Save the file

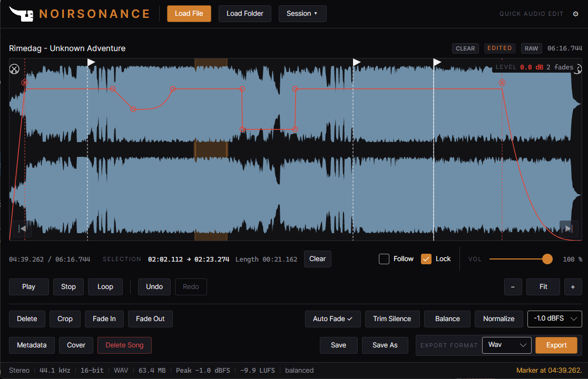pos(339,345)
